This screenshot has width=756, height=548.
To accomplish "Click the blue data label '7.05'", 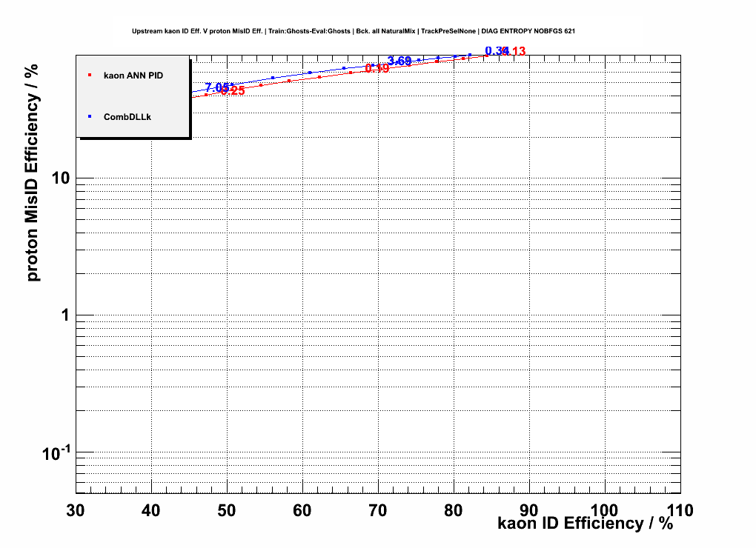I will point(217,87).
